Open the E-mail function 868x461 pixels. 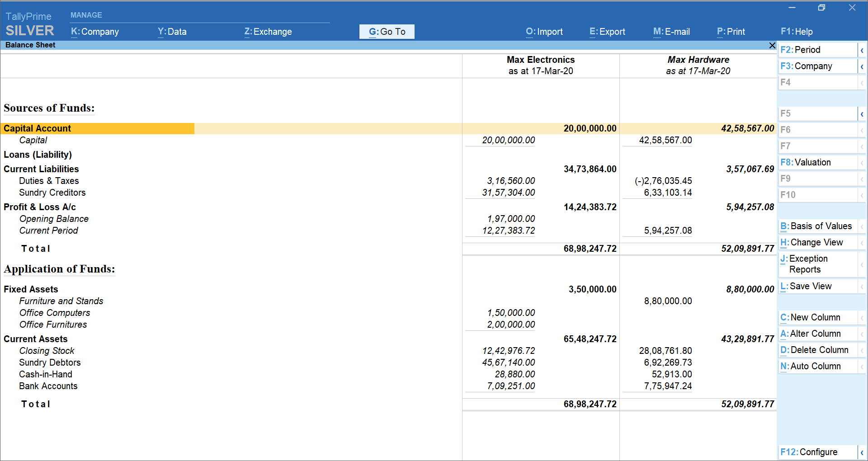pyautogui.click(x=671, y=32)
